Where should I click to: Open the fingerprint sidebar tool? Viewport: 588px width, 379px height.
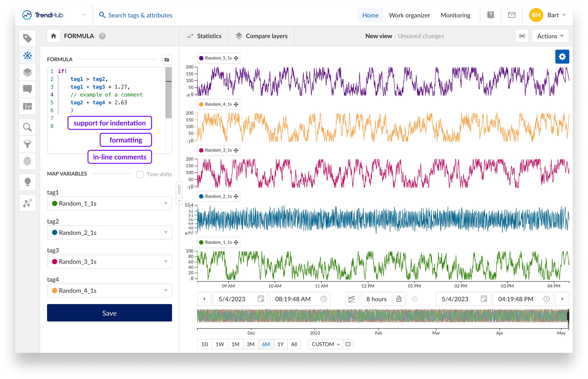(27, 161)
